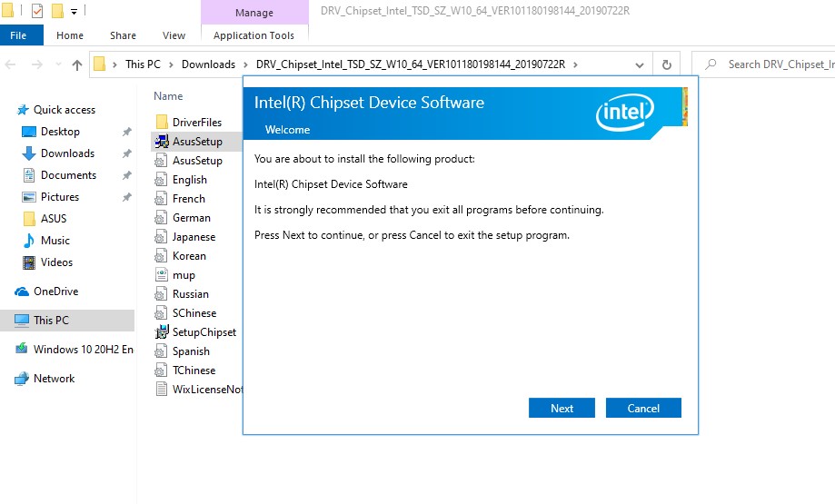Open Downloads in Quick access
Viewport: 835px width, 504px height.
coord(67,153)
